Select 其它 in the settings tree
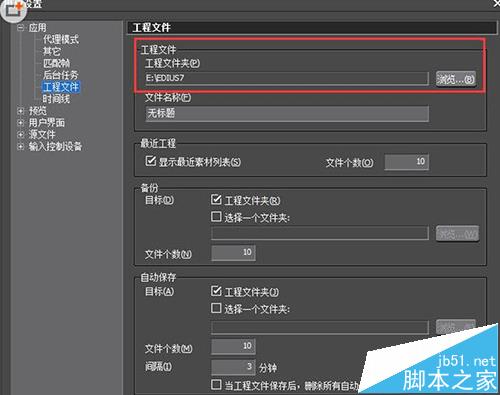The width and height of the screenshot is (500, 395). pos(52,51)
